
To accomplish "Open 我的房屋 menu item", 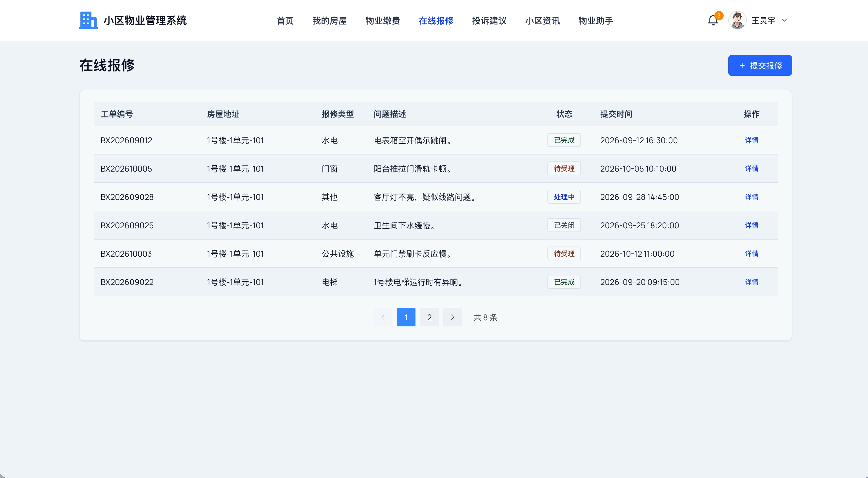I will (x=329, y=21).
